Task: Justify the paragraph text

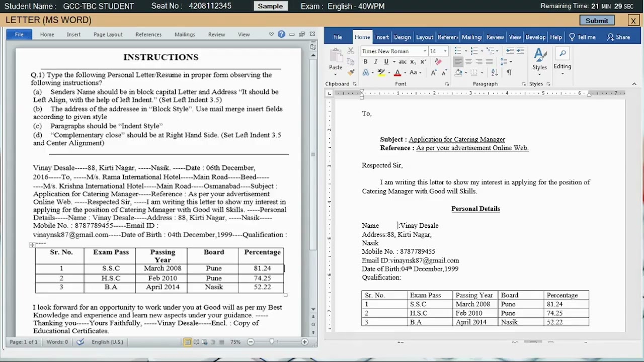Action: pos(489,62)
